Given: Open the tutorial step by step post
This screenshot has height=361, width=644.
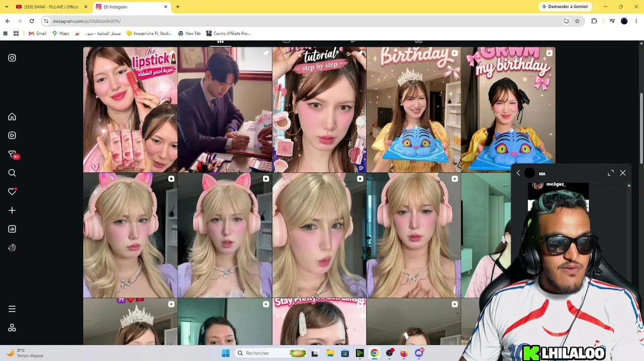Looking at the screenshot, I should point(319,110).
